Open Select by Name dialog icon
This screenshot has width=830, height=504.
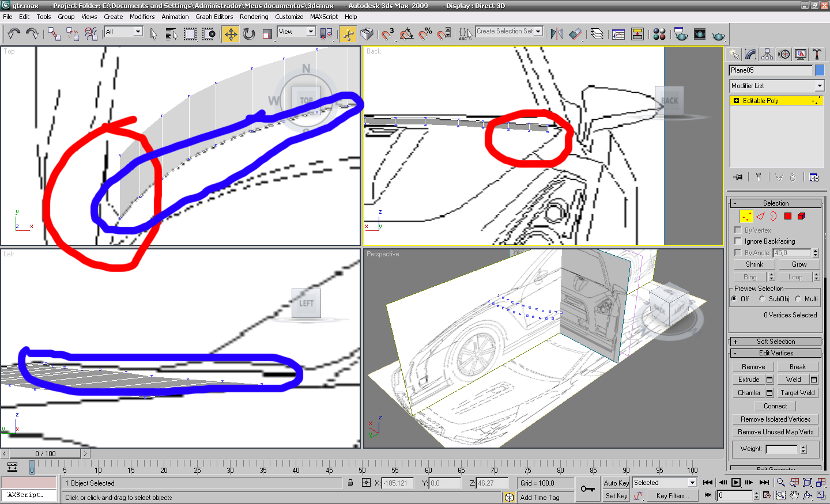coord(172,34)
